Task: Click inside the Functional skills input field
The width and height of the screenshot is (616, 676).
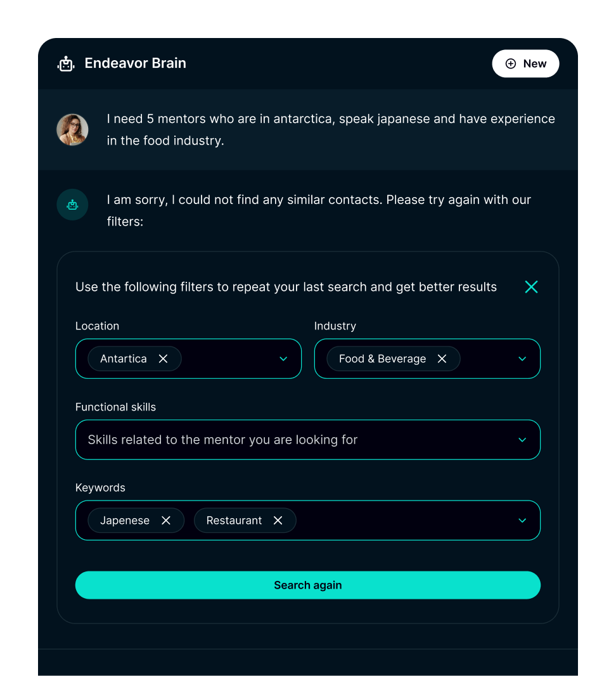Action: pyautogui.click(x=253, y=440)
